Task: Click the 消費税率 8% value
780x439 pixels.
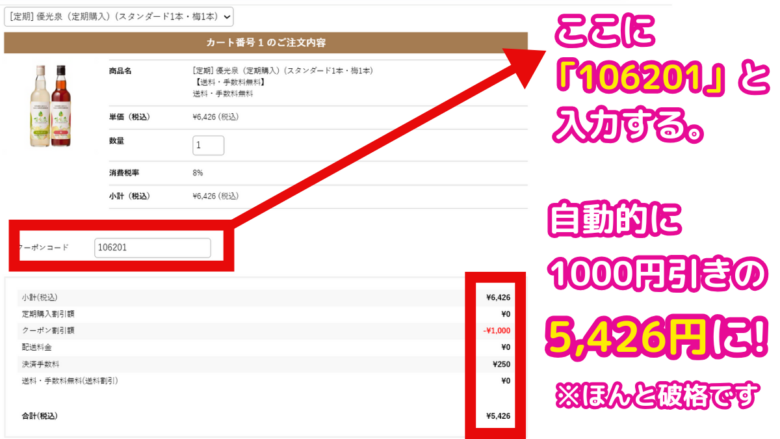Action: pos(198,173)
